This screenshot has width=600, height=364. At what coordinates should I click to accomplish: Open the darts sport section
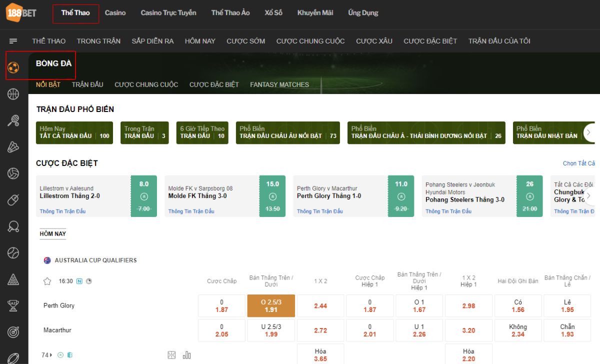[12, 332]
